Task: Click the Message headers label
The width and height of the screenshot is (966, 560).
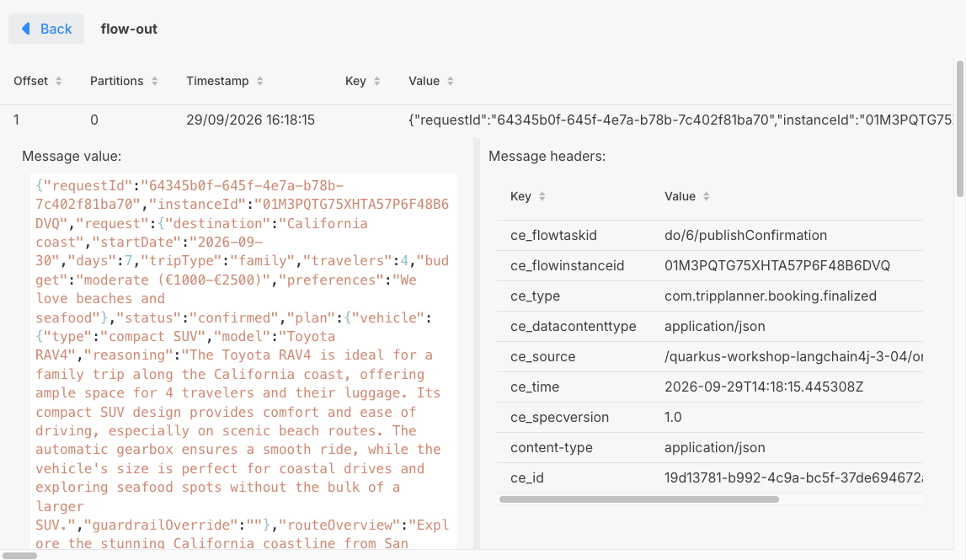Action: (547, 157)
